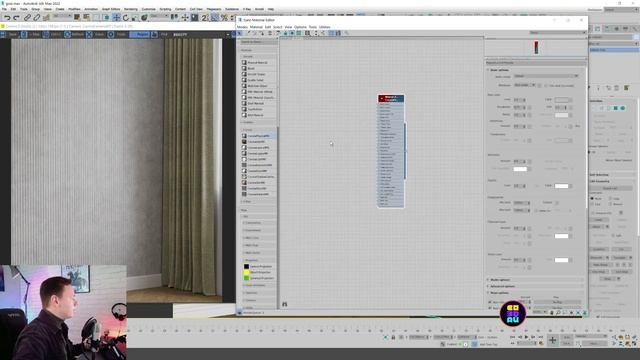Click the Search by Name field

coord(258,42)
